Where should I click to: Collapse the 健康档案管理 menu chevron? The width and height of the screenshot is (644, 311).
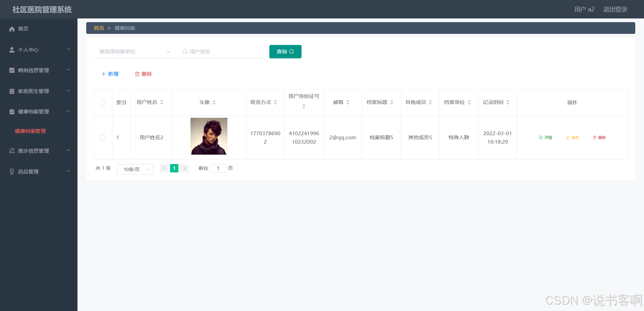(x=68, y=111)
